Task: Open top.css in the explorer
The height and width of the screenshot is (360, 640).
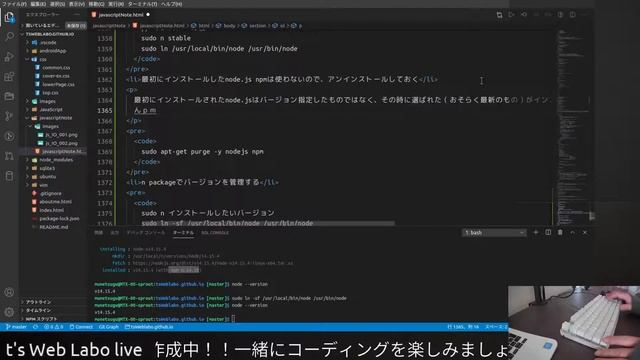Action: tap(50, 93)
